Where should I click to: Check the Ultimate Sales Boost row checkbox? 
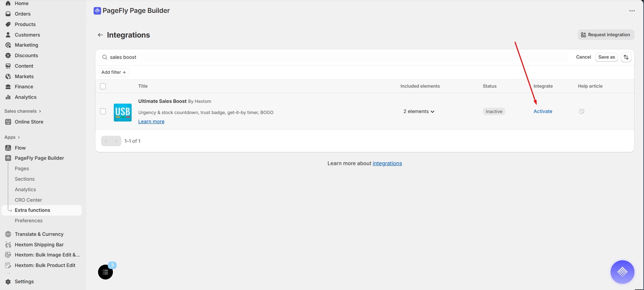[x=103, y=111]
